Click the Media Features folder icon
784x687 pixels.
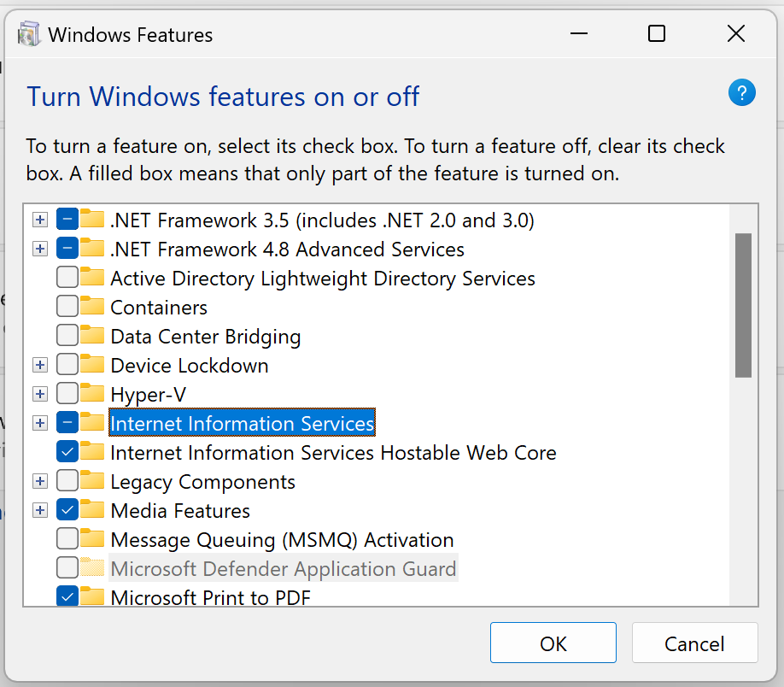(91, 510)
